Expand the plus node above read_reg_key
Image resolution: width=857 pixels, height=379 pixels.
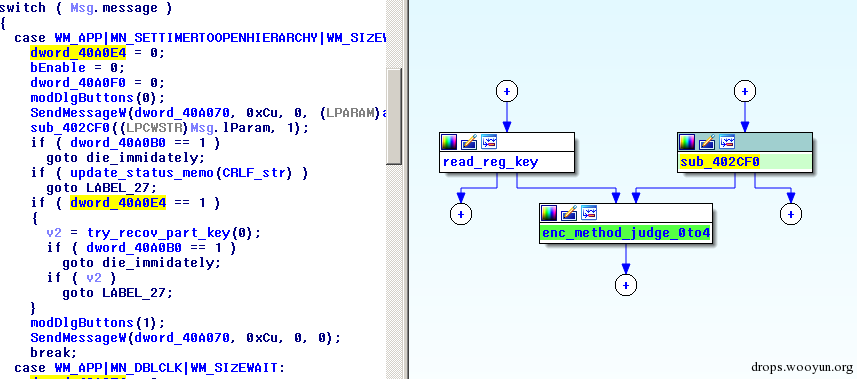point(507,91)
